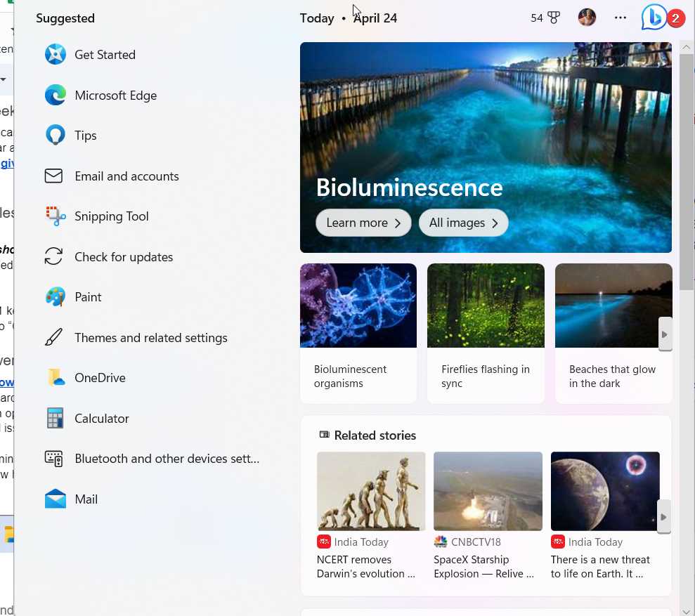Show next related stories arrow
The height and width of the screenshot is (616, 695).
point(663,517)
